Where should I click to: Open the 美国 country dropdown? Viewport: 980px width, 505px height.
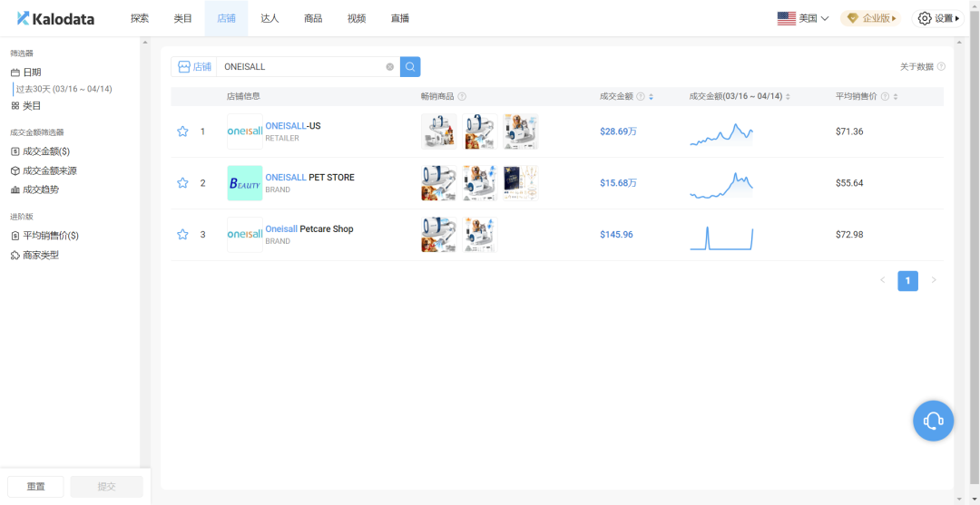[x=803, y=18]
